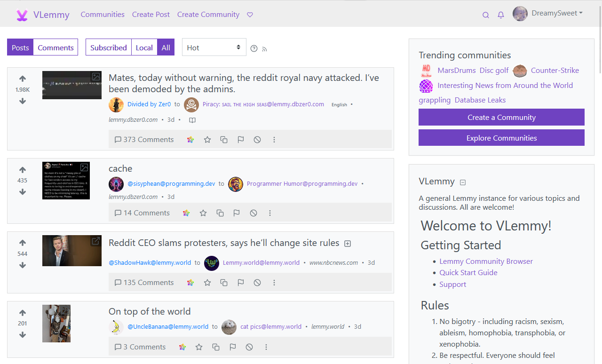Image resolution: width=602 pixels, height=364 pixels.
Task: Open the Counter-Strike trending community
Action: (x=555, y=71)
